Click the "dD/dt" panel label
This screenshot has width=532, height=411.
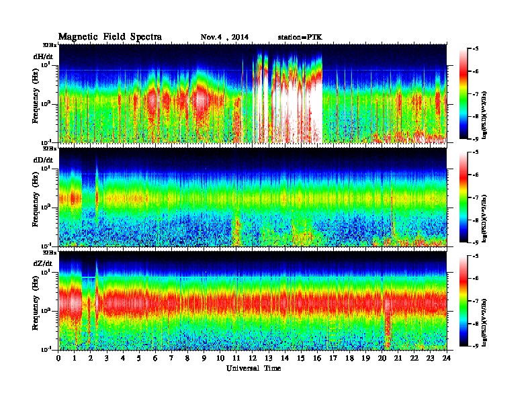point(43,160)
